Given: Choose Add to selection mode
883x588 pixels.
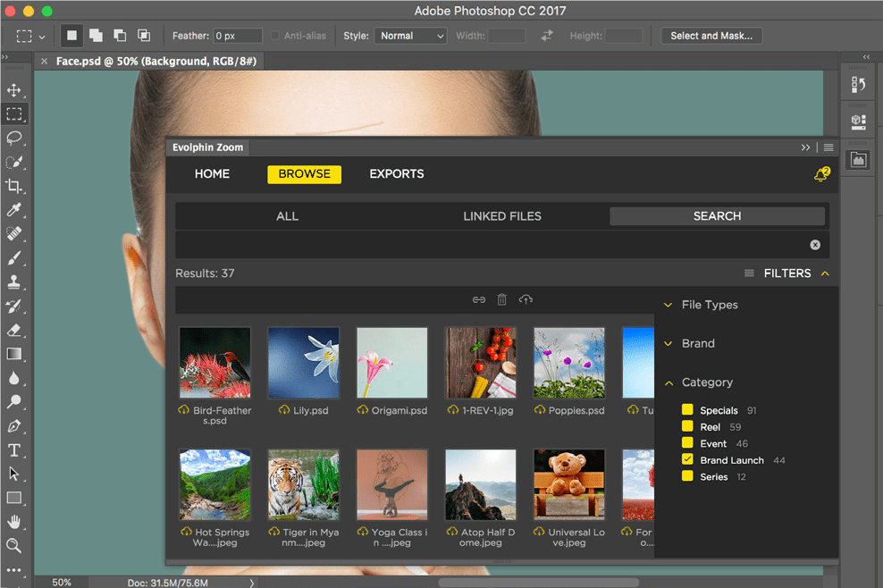Looking at the screenshot, I should point(97,36).
